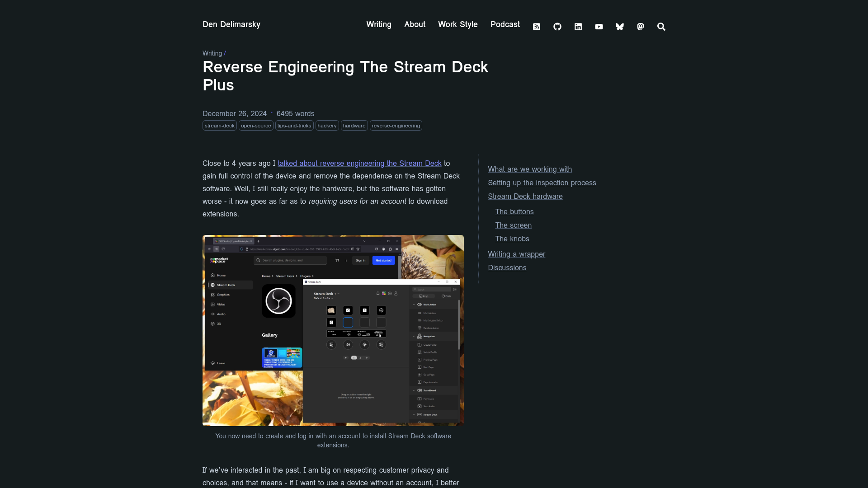This screenshot has width=868, height=488.
Task: Scroll to The knobs section link
Action: (x=512, y=238)
